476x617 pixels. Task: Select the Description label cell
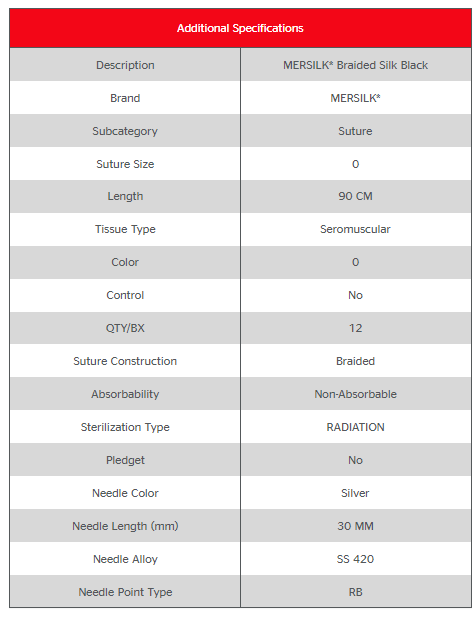click(125, 65)
